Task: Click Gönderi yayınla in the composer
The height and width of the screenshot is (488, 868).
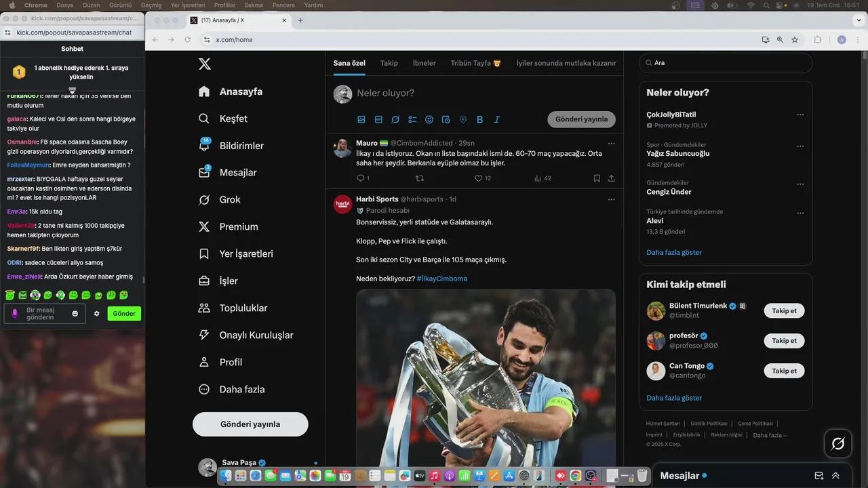Action: click(x=581, y=119)
